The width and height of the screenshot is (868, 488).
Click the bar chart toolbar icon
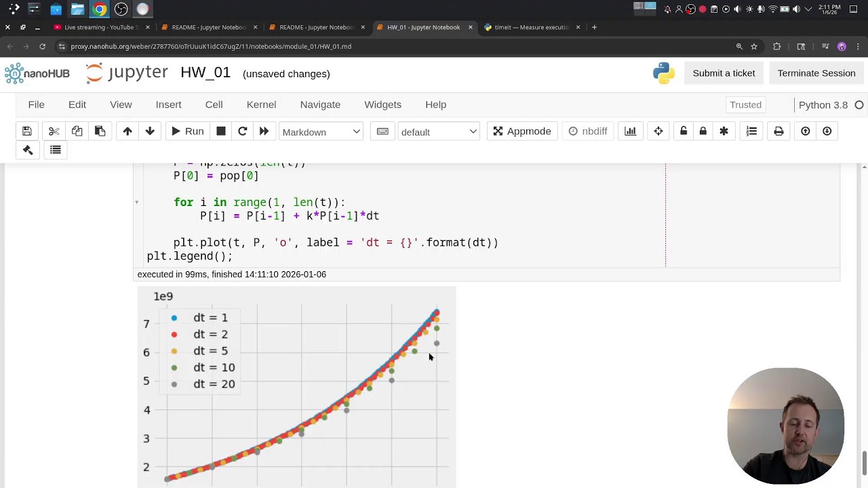click(631, 131)
